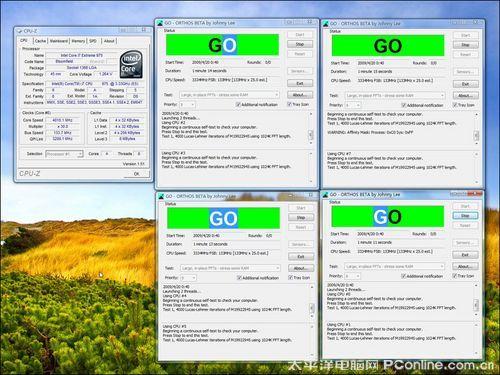Open Priority dropdown in Orthos CPU #7 window
Viewport: 500px width, 375px height.
pos(353,105)
